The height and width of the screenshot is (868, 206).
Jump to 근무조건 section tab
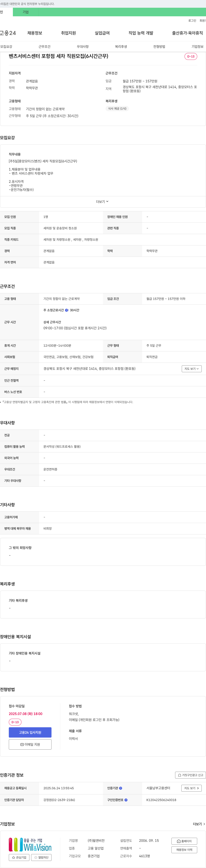(x=44, y=47)
